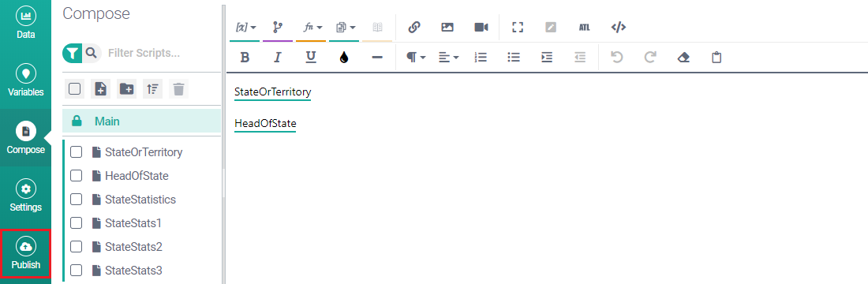Open the HeadOfState script in list
Image resolution: width=868 pixels, height=284 pixels.
point(137,176)
